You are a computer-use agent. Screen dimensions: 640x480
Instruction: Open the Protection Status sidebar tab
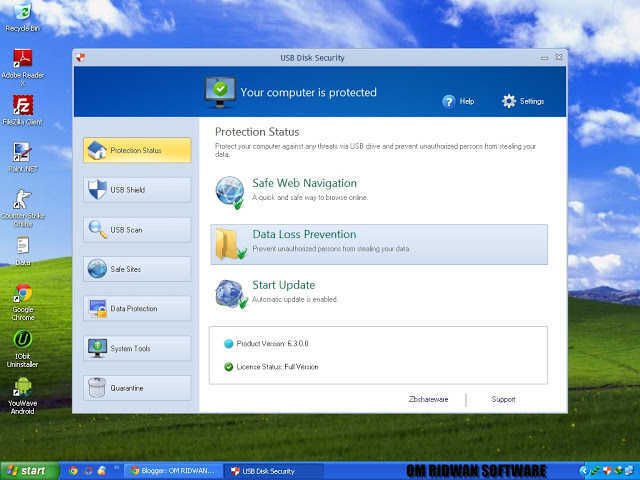[x=137, y=150]
